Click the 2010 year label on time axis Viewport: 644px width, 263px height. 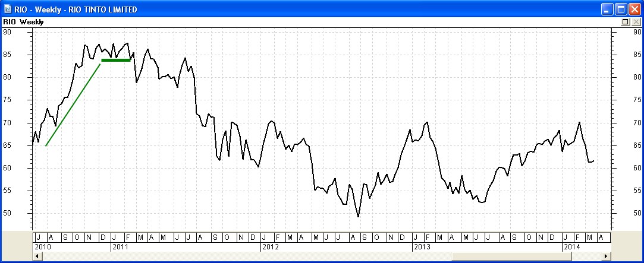43,247
